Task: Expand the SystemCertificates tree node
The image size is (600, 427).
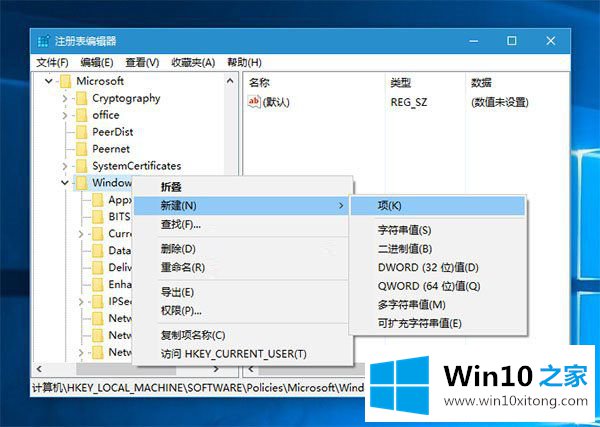Action: pos(65,166)
